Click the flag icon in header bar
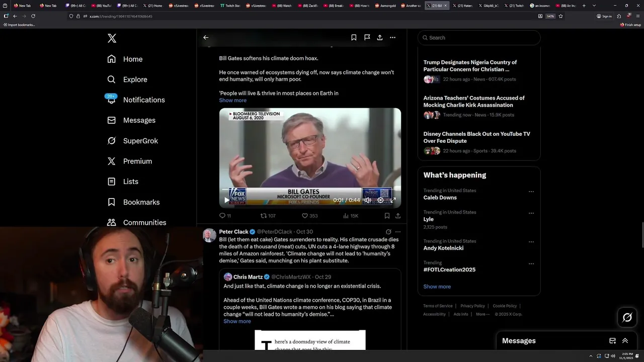Image resolution: width=644 pixels, height=362 pixels. [x=367, y=37]
